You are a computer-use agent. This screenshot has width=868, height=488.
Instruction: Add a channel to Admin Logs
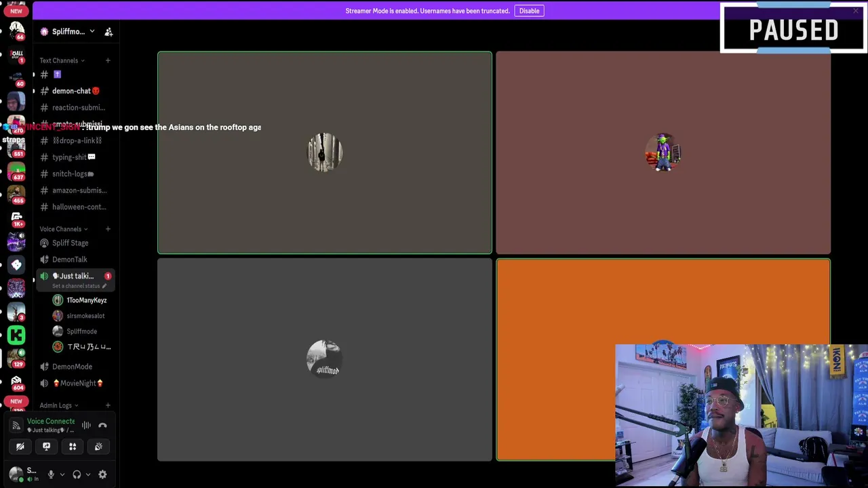point(108,405)
